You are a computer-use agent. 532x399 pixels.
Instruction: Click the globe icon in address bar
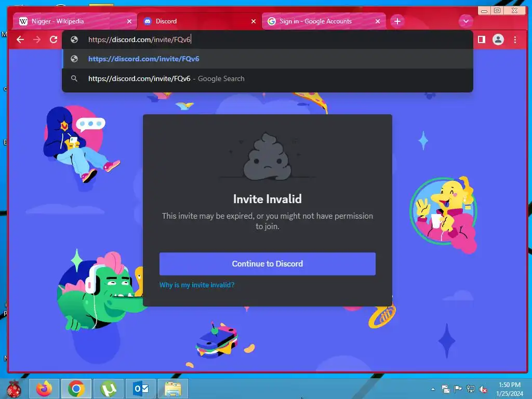74,39
